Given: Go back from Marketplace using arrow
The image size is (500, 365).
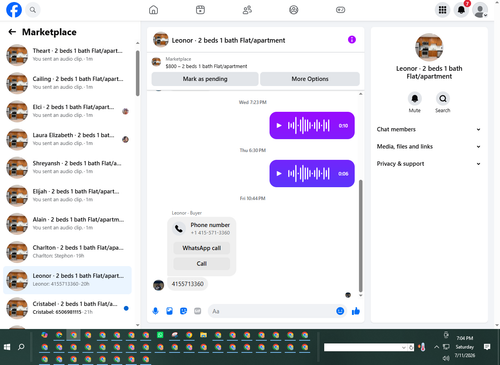Looking at the screenshot, I should [x=12, y=32].
